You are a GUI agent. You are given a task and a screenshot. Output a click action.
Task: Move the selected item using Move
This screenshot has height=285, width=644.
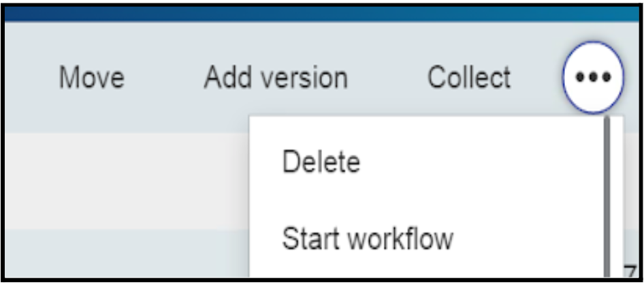(91, 78)
